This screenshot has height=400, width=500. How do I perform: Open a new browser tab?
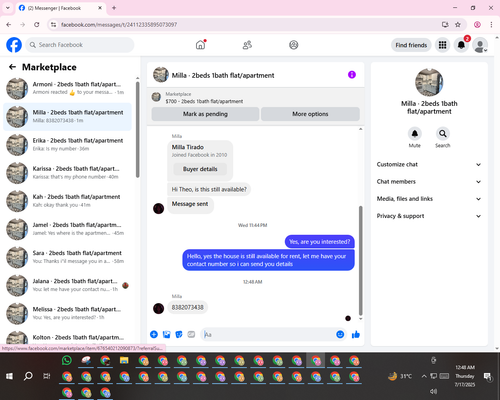[x=114, y=8]
